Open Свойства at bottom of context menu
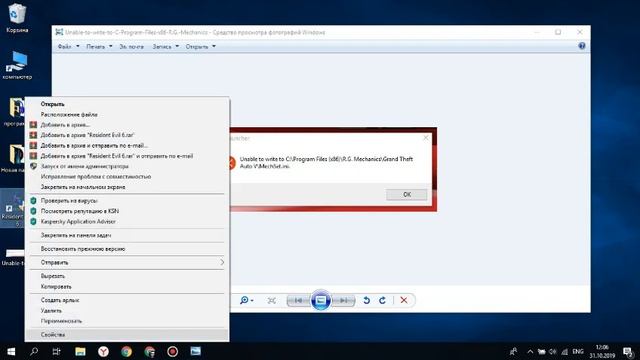This screenshot has height=360, width=640. coord(127,335)
